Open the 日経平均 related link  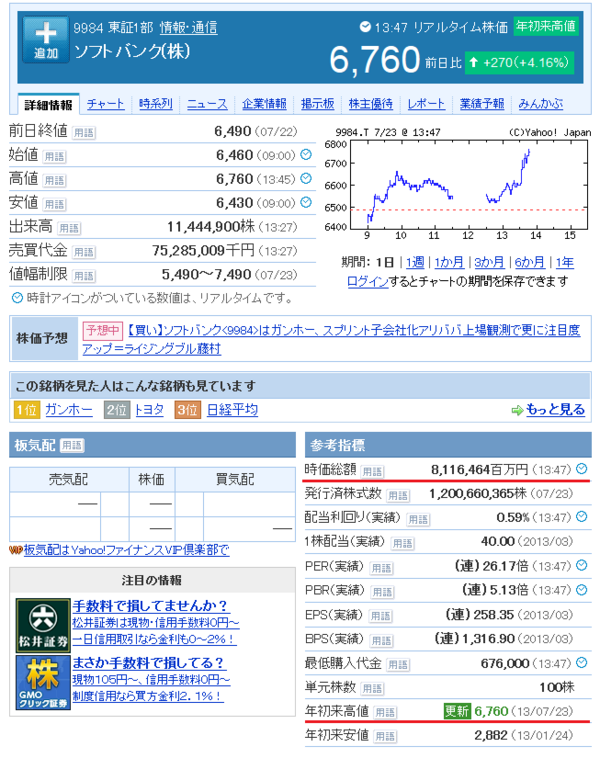pos(232,410)
